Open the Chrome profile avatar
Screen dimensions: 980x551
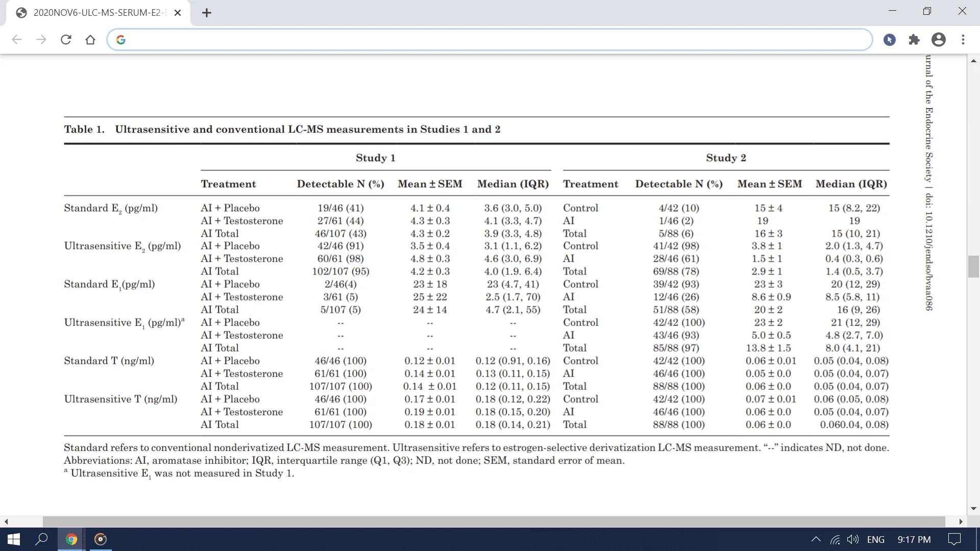939,39
